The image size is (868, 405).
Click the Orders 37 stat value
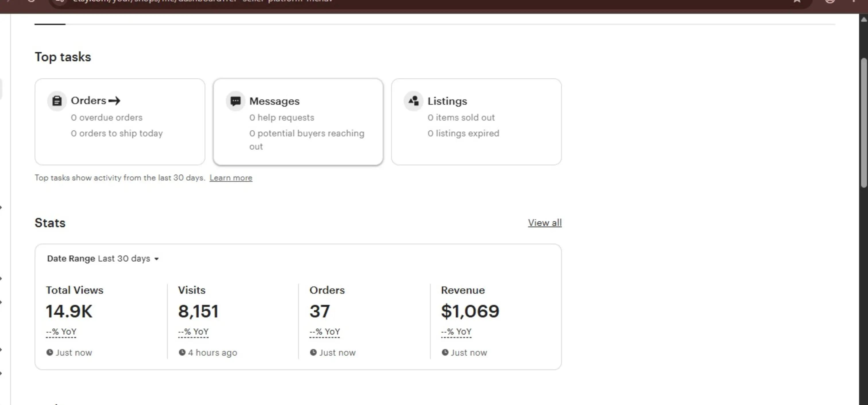(319, 311)
